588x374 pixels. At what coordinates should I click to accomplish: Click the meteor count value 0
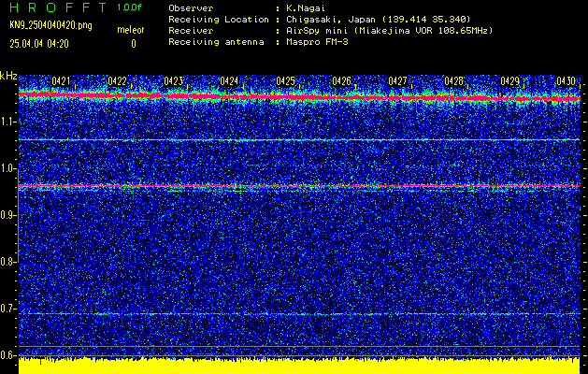pos(134,44)
